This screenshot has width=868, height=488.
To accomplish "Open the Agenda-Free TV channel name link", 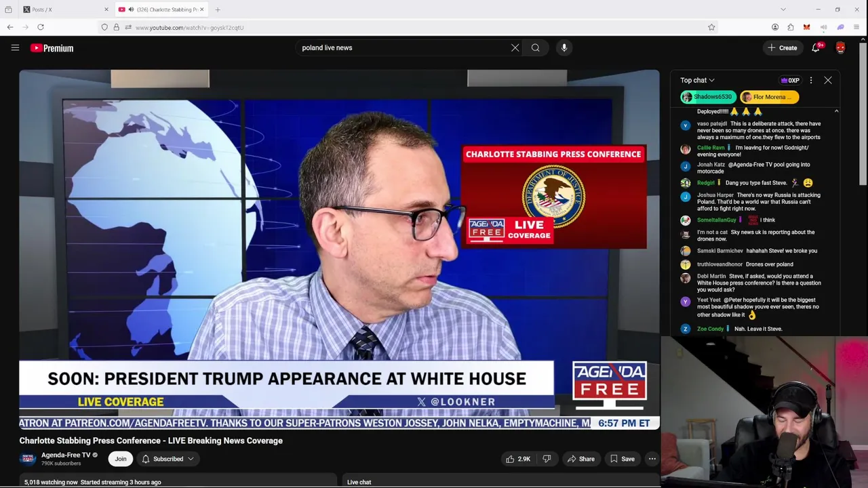I will click(x=65, y=455).
